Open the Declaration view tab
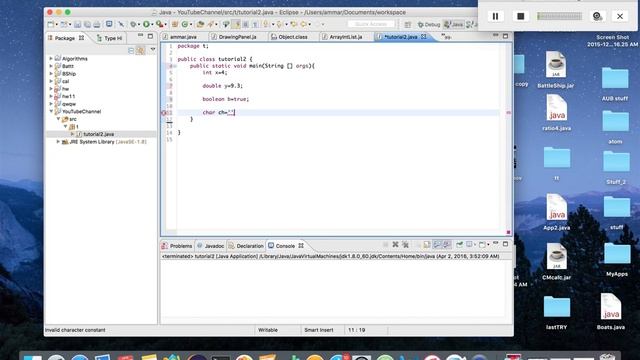This screenshot has height=360, width=640. click(246, 246)
